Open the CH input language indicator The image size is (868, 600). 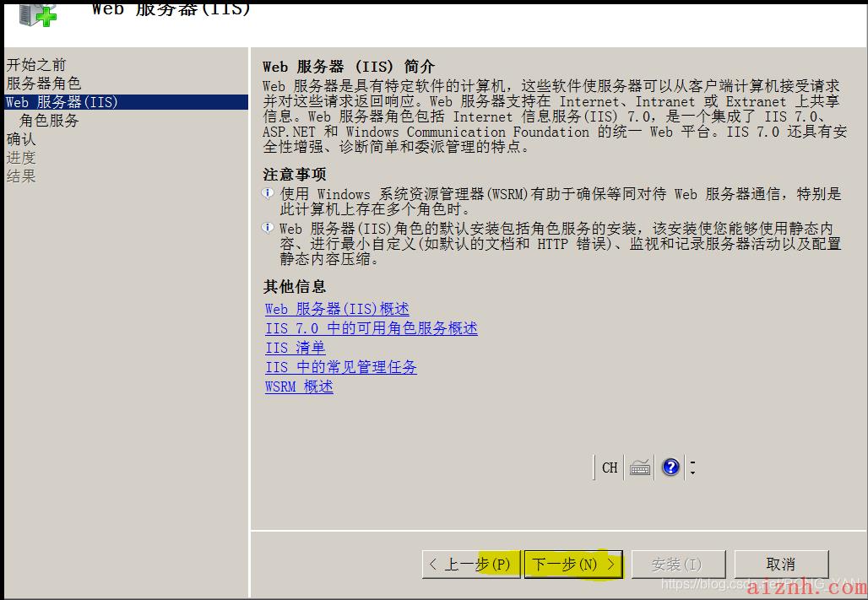pyautogui.click(x=610, y=468)
